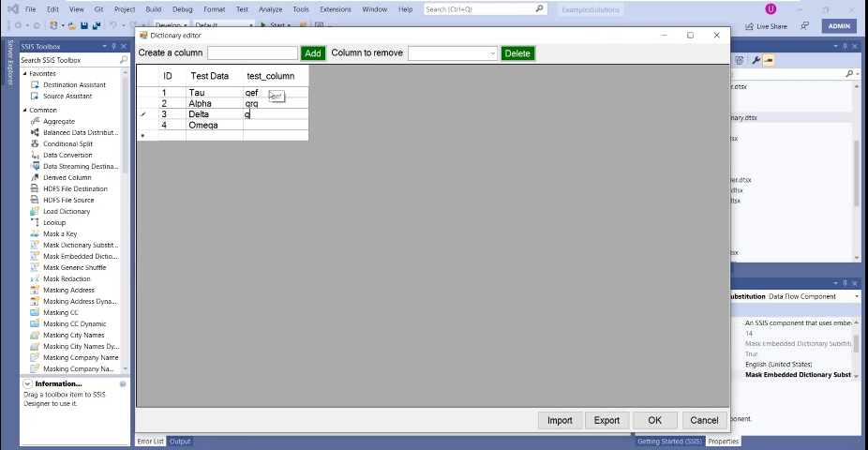
Task: Open the Project menu
Action: coord(125,9)
